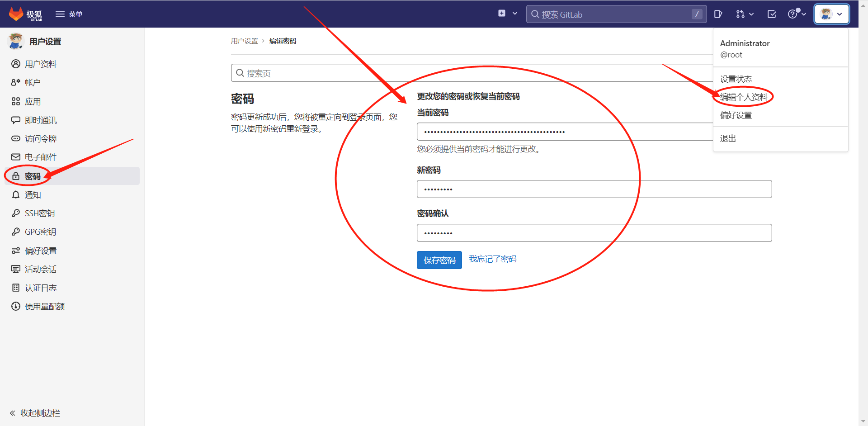Screen dimensions: 868x426
Task: Expand the merge requests dropdown
Action: pyautogui.click(x=745, y=14)
